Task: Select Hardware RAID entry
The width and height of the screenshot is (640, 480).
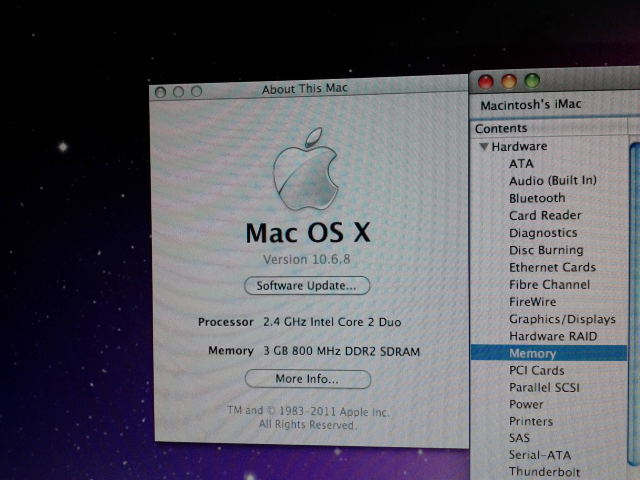Action: pos(553,336)
